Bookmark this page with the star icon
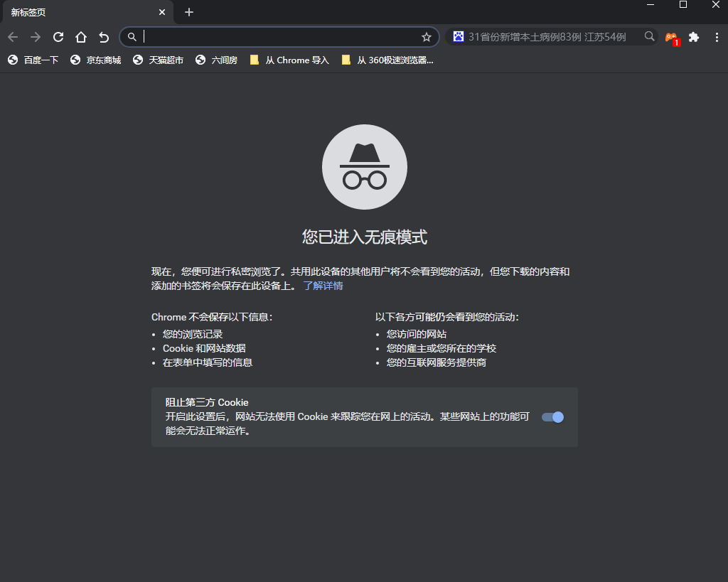Image resolution: width=728 pixels, height=582 pixels. [426, 37]
